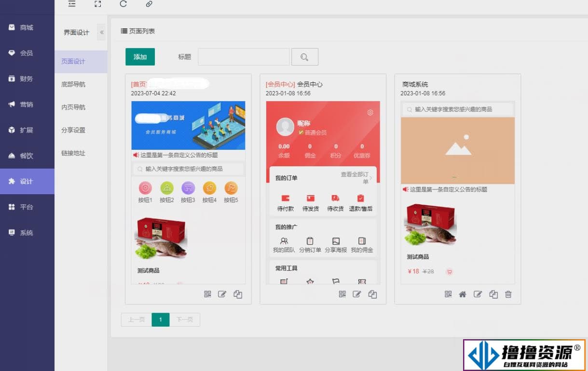588x371 pixels.
Task: Open the 系统 section in sidebar
Action: click(x=27, y=233)
